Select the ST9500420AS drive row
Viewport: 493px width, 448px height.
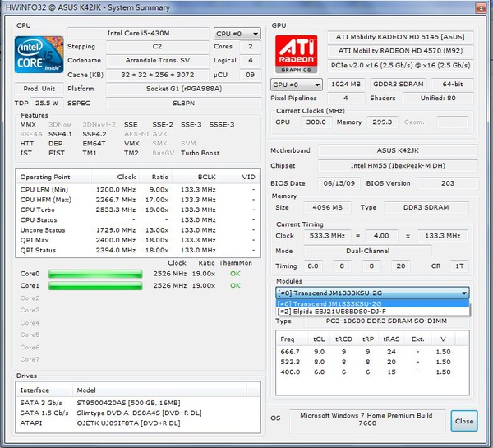[x=138, y=403]
